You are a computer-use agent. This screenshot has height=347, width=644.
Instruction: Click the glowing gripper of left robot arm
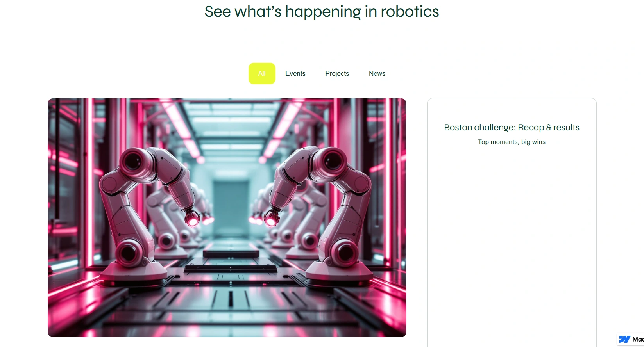coord(192,219)
